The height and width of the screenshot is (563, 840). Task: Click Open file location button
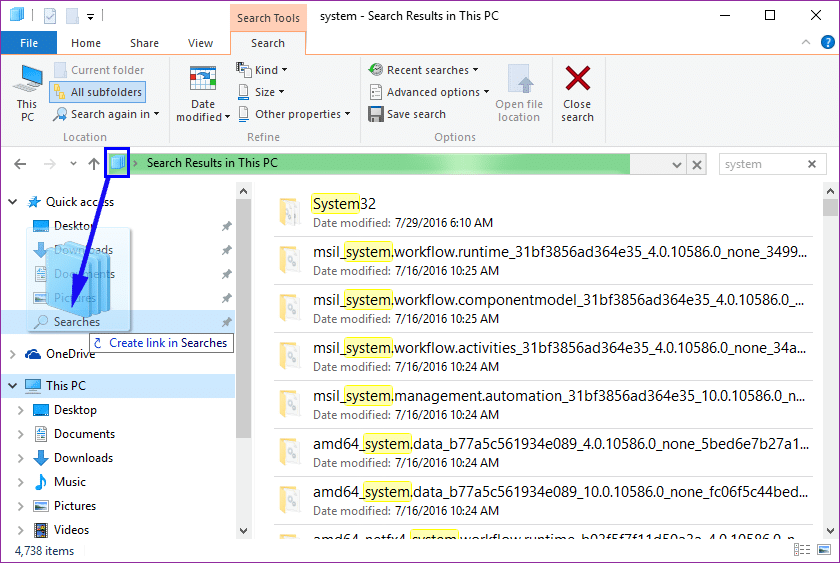coord(519,93)
